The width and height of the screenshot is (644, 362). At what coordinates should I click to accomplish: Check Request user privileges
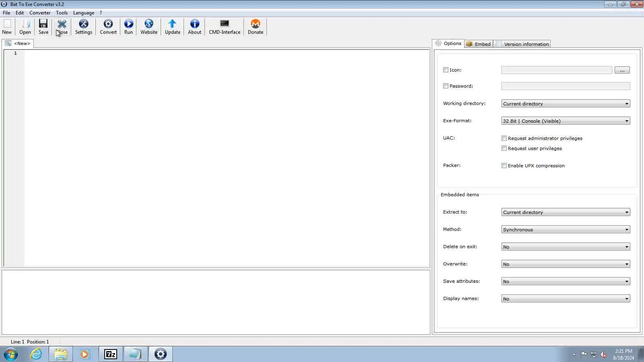(504, 148)
